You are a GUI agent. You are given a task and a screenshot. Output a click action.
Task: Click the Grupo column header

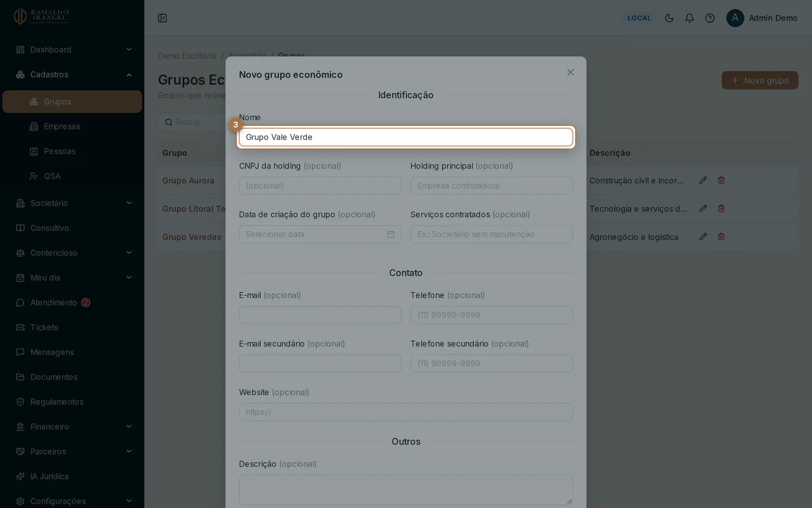click(x=175, y=153)
